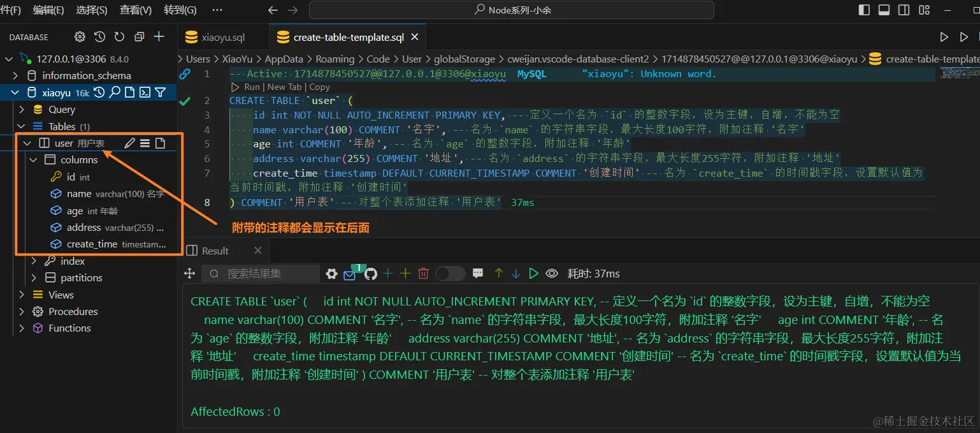Collapse the Tables node
This screenshot has height=433, width=980.
click(x=22, y=126)
